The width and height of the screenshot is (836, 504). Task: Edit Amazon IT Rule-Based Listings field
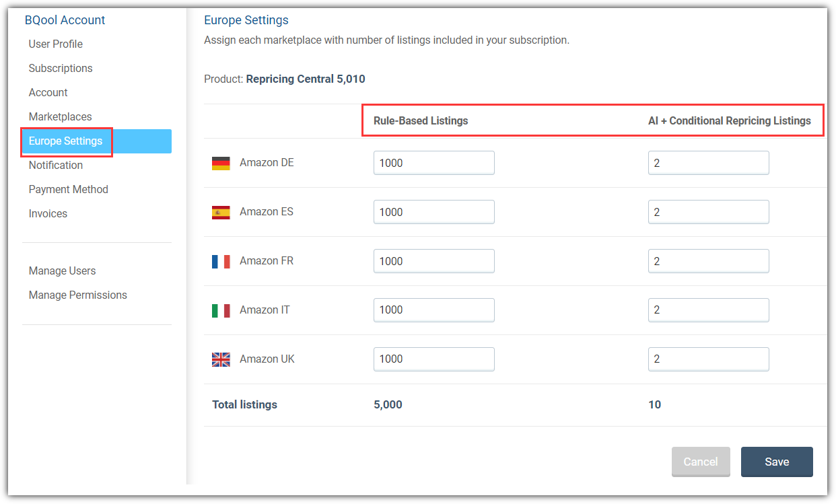(434, 310)
